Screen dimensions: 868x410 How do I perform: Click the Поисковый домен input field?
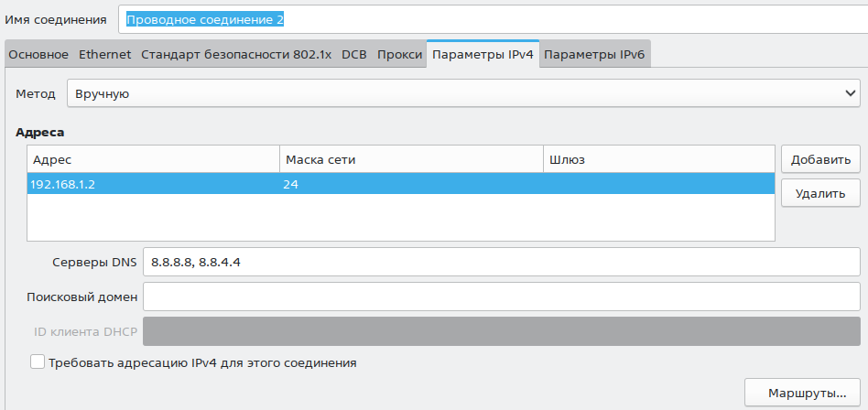pyautogui.click(x=501, y=297)
